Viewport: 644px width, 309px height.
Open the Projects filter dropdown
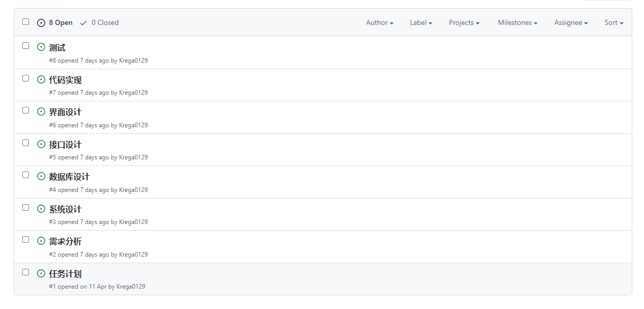[464, 22]
